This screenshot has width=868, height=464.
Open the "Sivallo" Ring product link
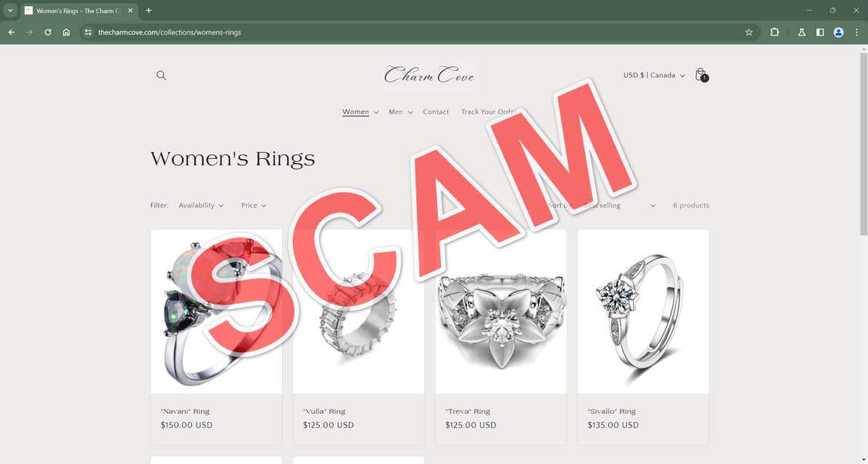[612, 412]
